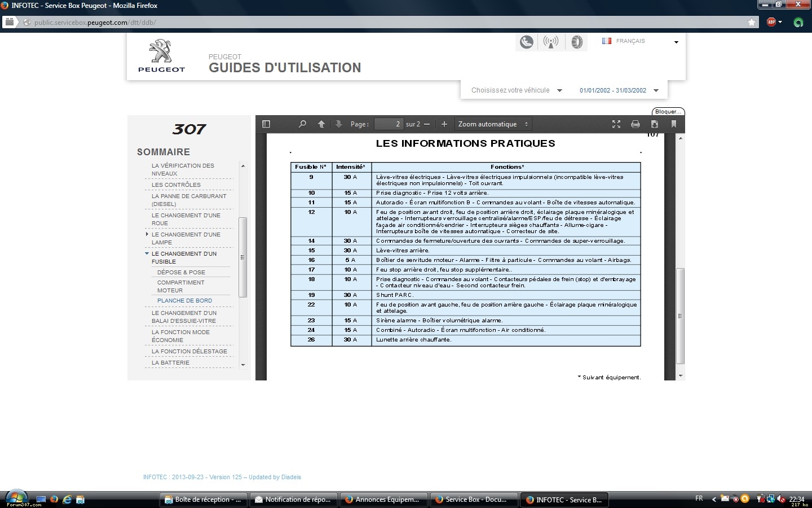The width and height of the screenshot is (812, 508).
Task: Open the snow chain tire icon
Action: pos(576,42)
